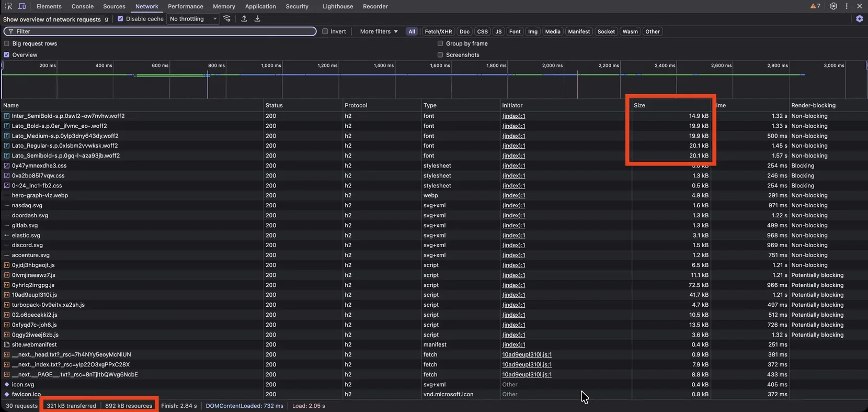Click stylesheet icon beside 0y47ymnexdhe3.css
868x412 pixels.
pos(7,166)
